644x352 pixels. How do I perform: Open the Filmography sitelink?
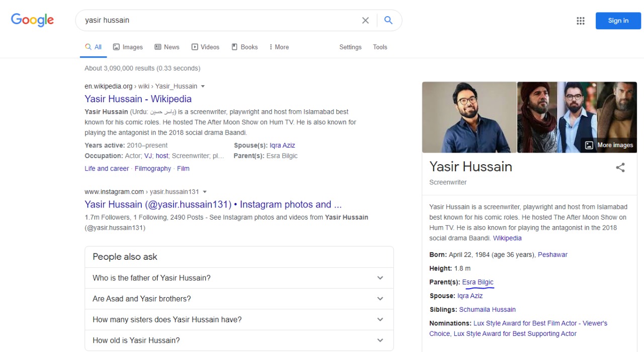153,169
